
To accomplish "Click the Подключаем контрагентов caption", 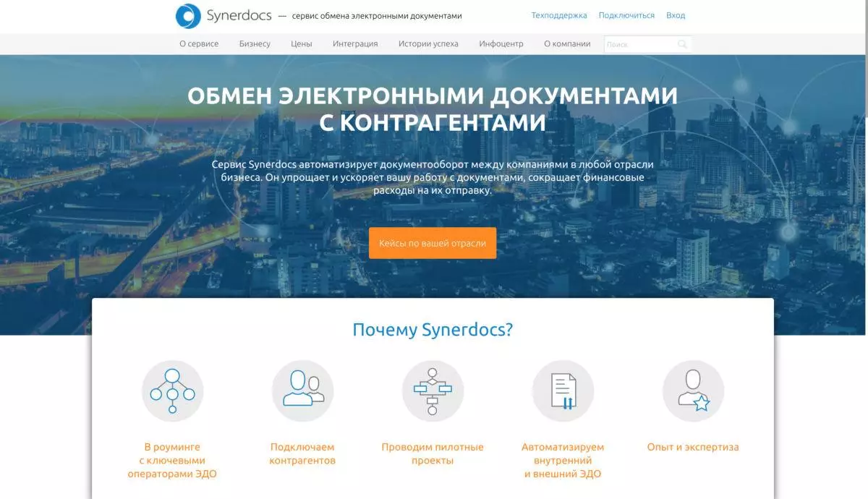I will pyautogui.click(x=302, y=453).
